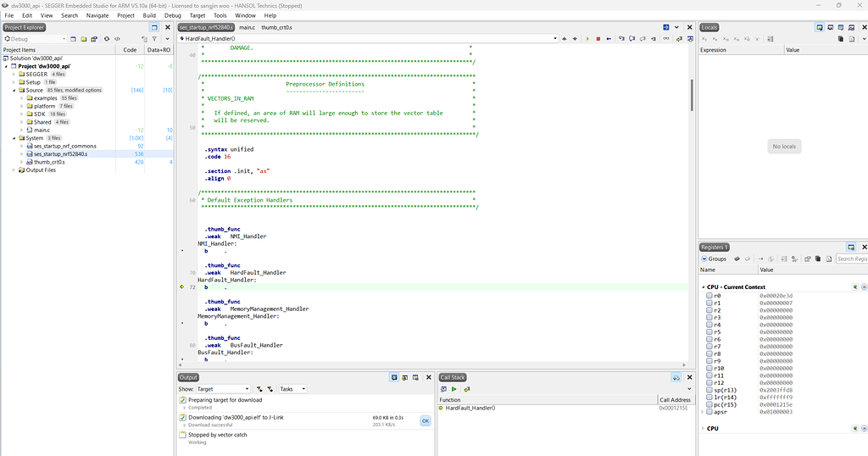The width and height of the screenshot is (868, 456).
Task: Toggle the r1 register checkbox
Action: point(709,303)
